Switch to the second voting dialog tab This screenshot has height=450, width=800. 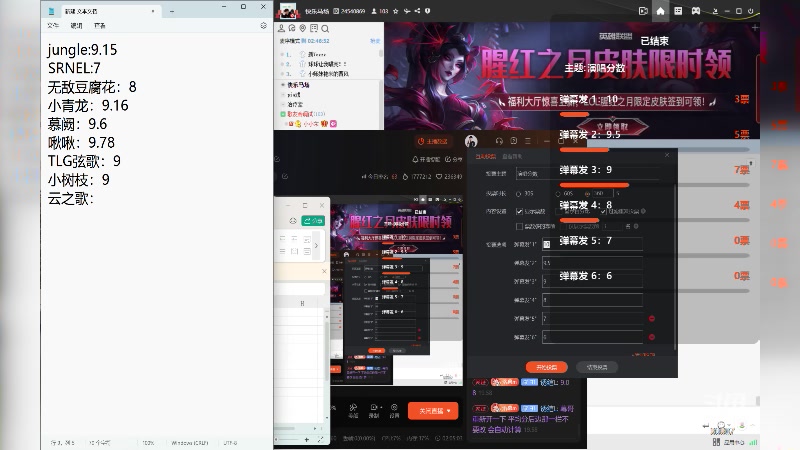pos(512,157)
